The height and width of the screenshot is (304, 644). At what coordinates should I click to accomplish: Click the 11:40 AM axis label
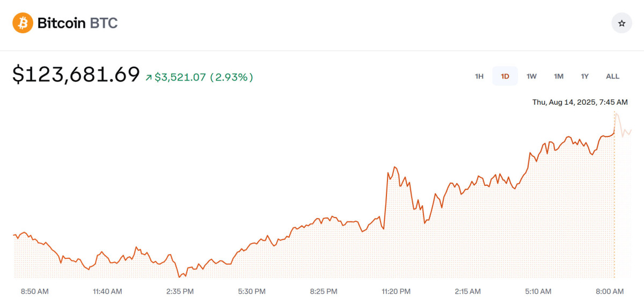pos(107,291)
